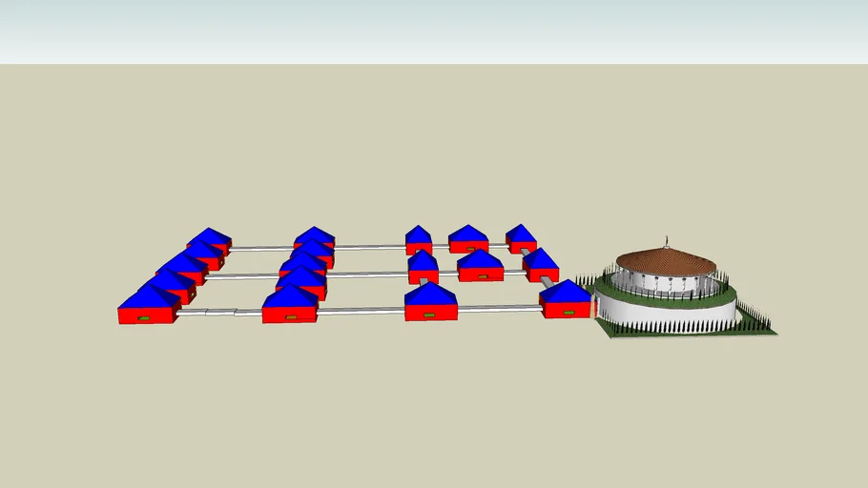Viewport: 868px width, 488px height.
Task: Select the back-middle house in the right cluster
Action: pyautogui.click(x=468, y=239)
